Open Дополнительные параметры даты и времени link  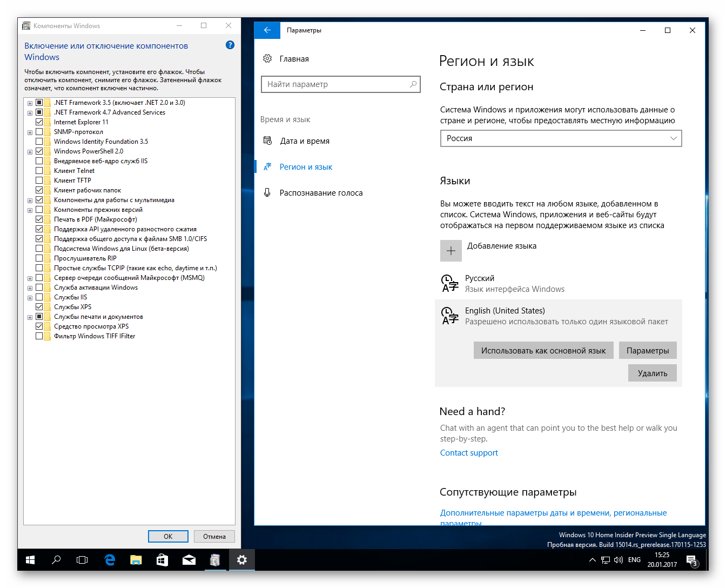(553, 517)
